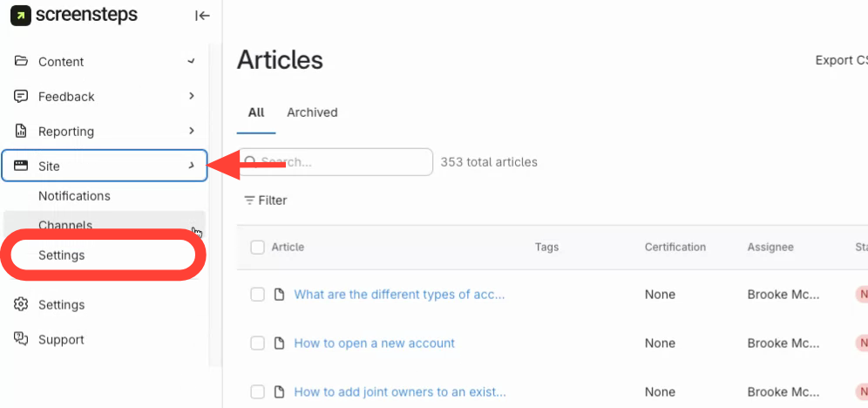Collapse the sidebar using the arrow icon
This screenshot has width=868, height=408.
[202, 15]
